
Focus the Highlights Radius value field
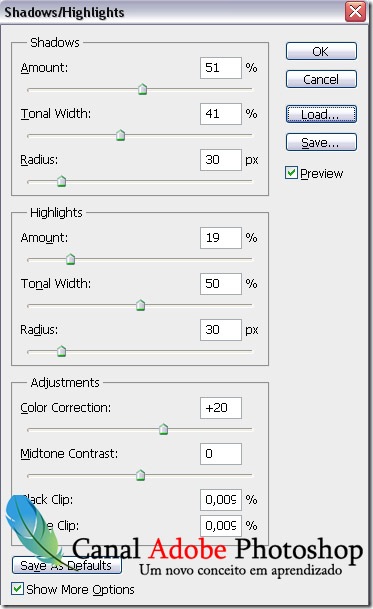click(221, 330)
